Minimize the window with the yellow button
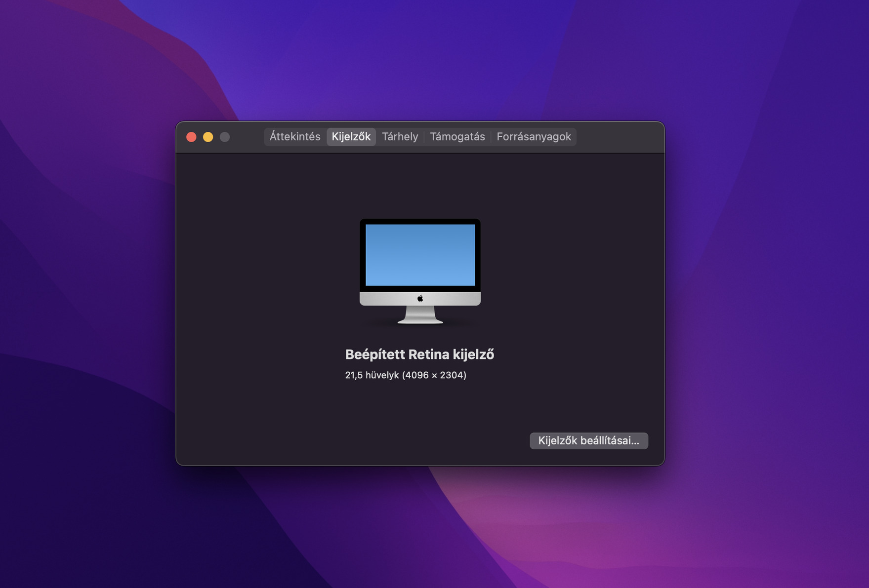869x588 pixels. coord(208,137)
